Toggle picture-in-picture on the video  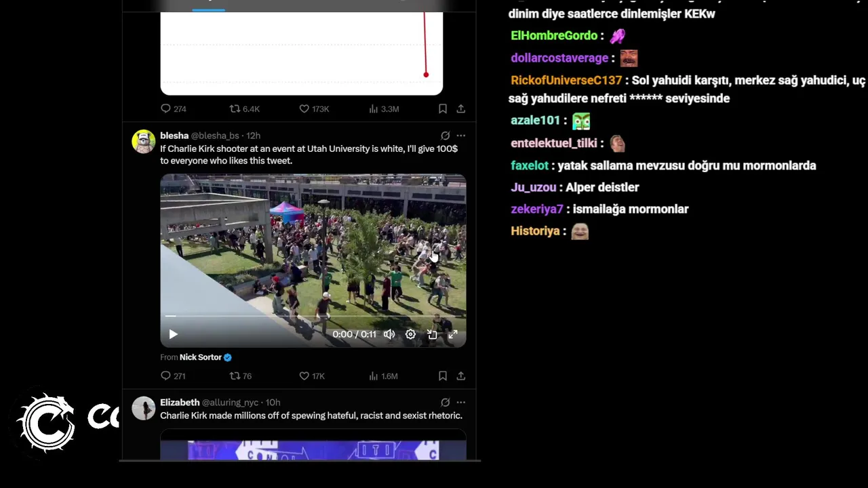(432, 334)
